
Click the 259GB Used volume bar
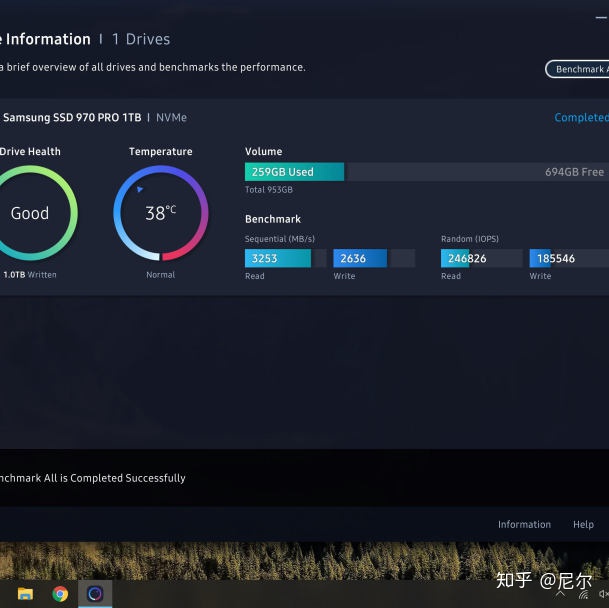(294, 172)
